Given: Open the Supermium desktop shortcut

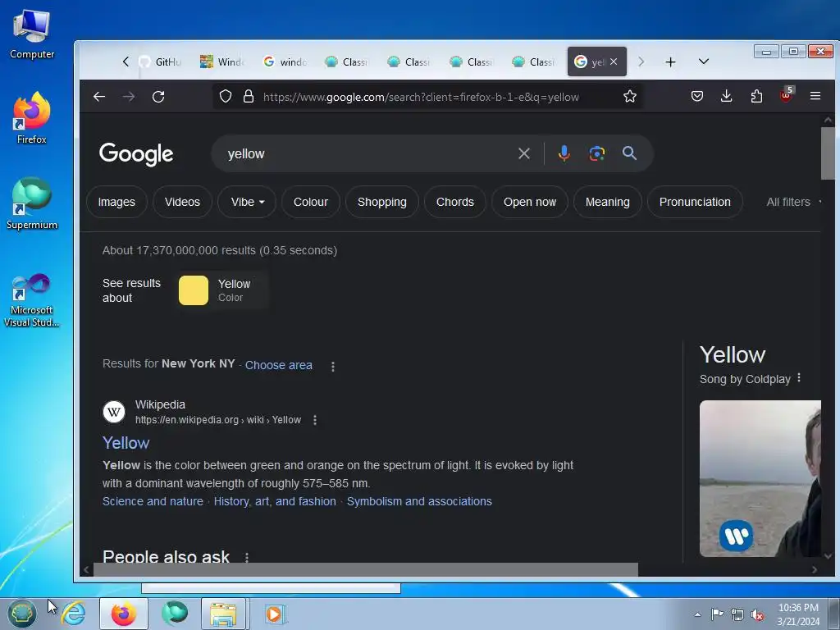Looking at the screenshot, I should (x=32, y=203).
